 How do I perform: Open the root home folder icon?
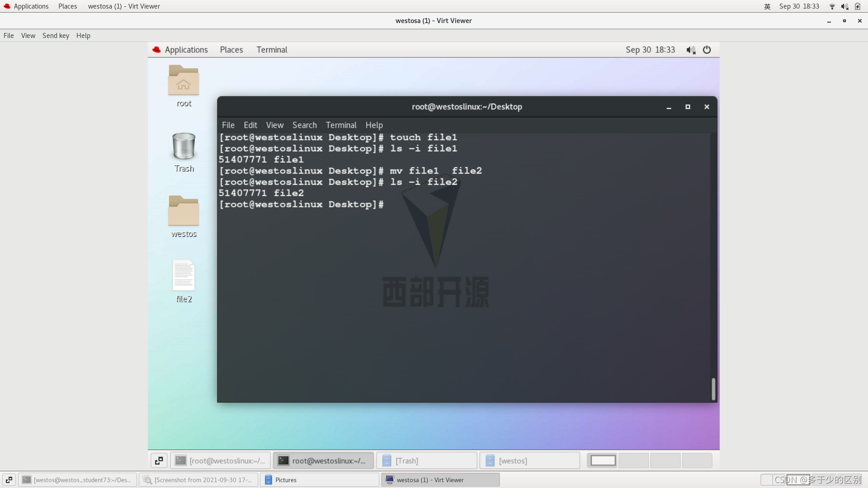pos(184,81)
